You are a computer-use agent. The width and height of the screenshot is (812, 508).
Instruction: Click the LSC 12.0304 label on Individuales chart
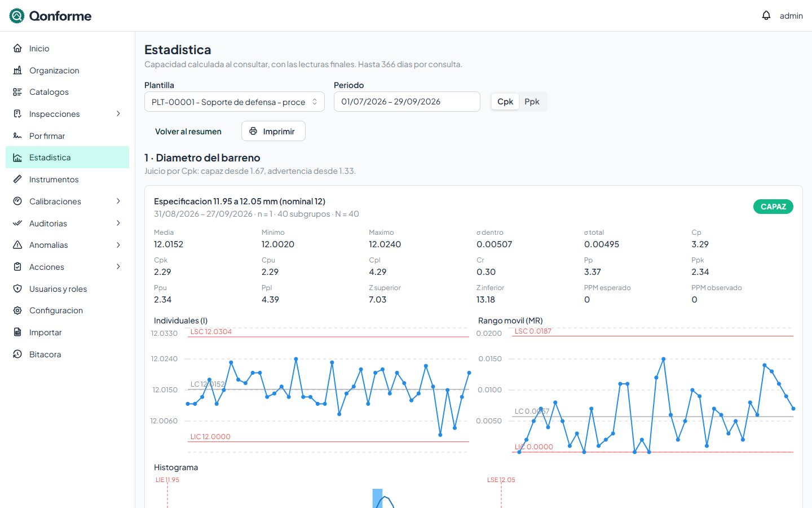pyautogui.click(x=211, y=332)
